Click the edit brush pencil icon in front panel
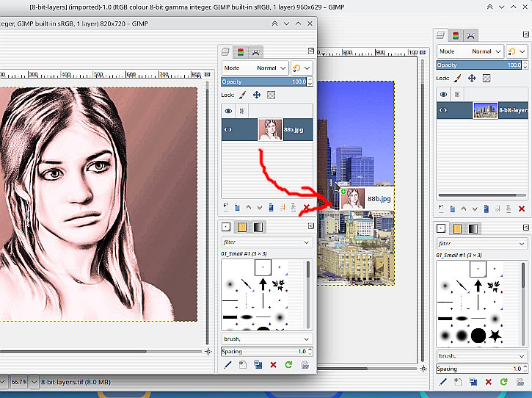The height and width of the screenshot is (398, 532). coord(227,364)
